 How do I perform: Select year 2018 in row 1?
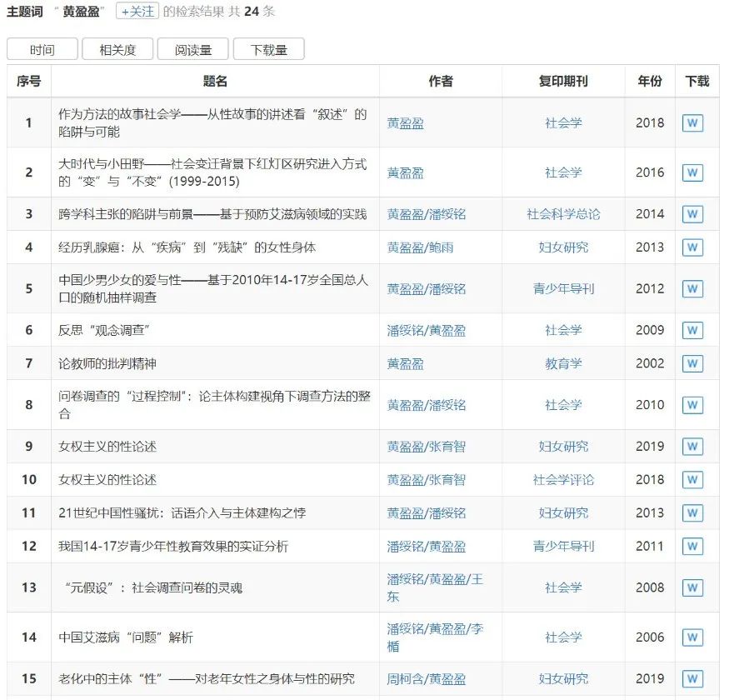point(650,123)
